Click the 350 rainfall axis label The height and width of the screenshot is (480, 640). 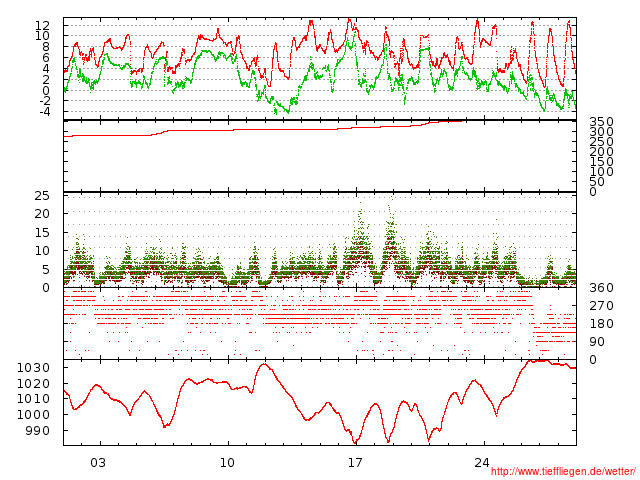pos(601,122)
